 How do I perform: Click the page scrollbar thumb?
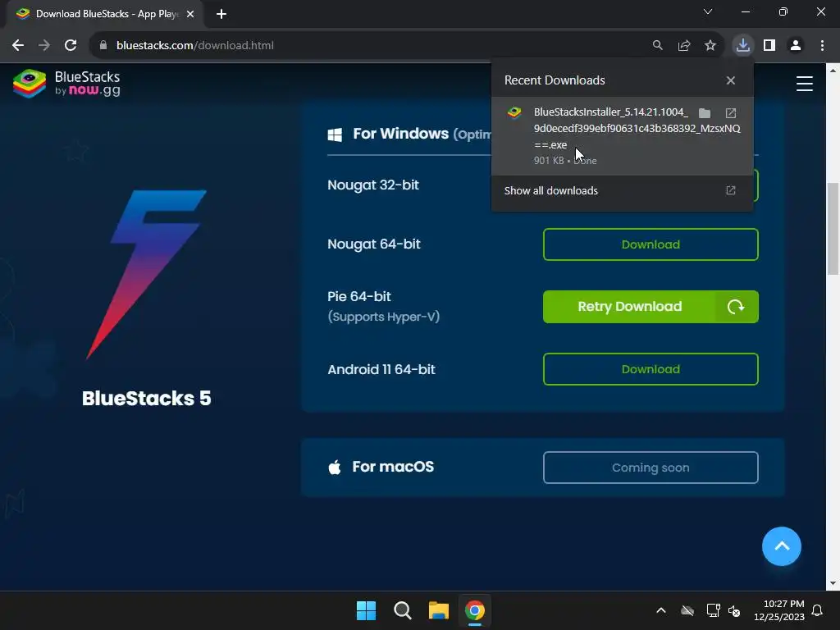click(833, 228)
